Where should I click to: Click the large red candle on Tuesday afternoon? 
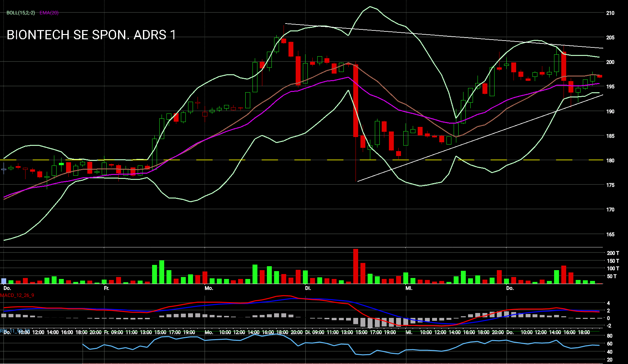(x=356, y=101)
